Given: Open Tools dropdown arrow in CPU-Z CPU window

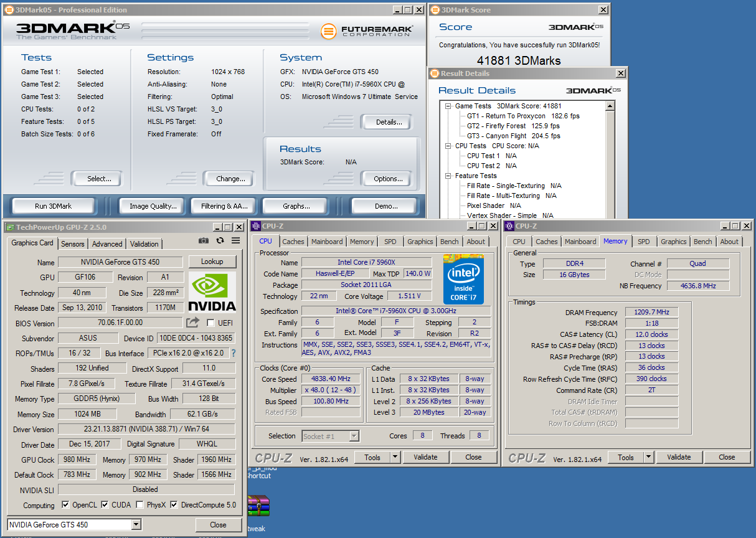Looking at the screenshot, I should point(395,457).
